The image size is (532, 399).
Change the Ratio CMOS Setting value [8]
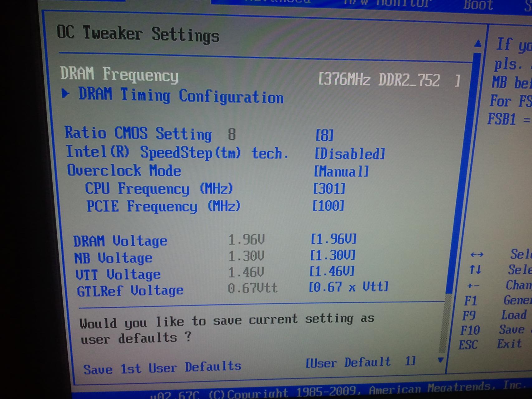[324, 135]
